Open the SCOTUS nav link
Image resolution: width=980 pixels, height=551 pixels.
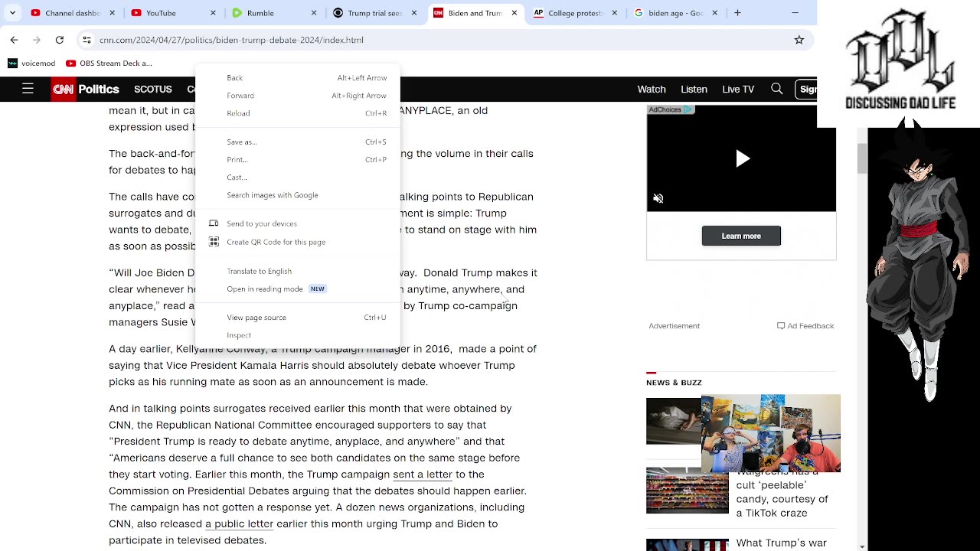[153, 89]
